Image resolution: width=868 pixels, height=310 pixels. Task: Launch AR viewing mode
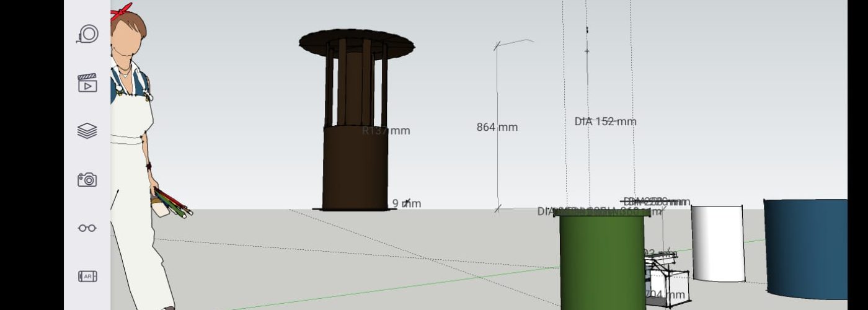(87, 277)
